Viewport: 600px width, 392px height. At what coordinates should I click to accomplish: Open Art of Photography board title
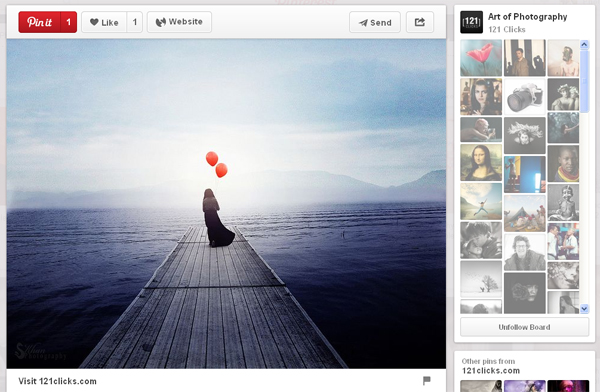pyautogui.click(x=527, y=16)
